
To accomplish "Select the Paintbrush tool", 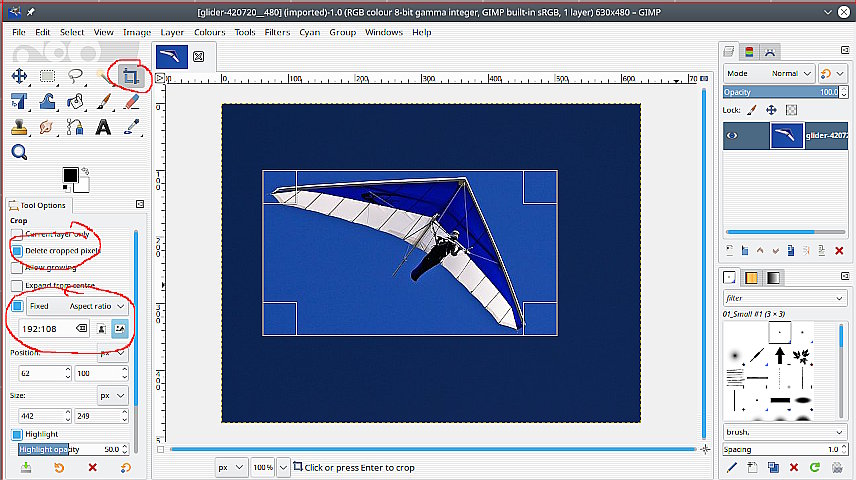I will (103, 102).
